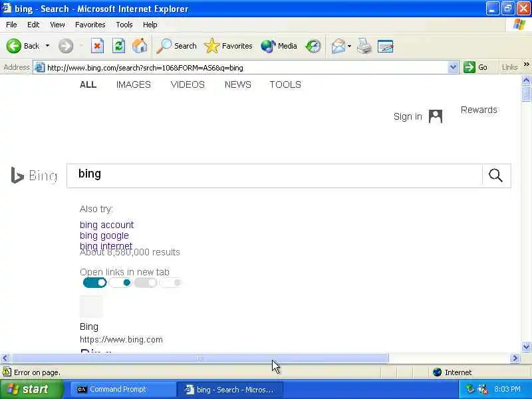Open the Tools menu
532x399 pixels.
pyautogui.click(x=124, y=25)
